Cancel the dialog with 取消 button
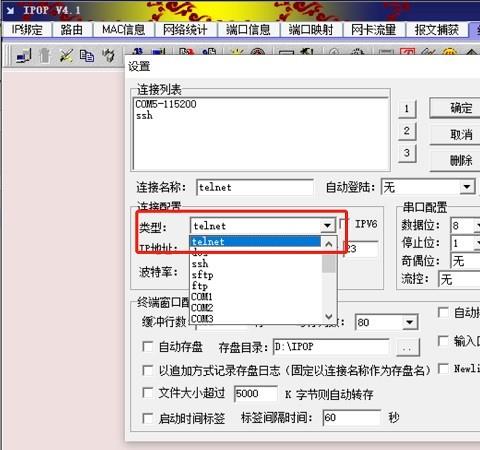This screenshot has width=480, height=450. point(455,135)
